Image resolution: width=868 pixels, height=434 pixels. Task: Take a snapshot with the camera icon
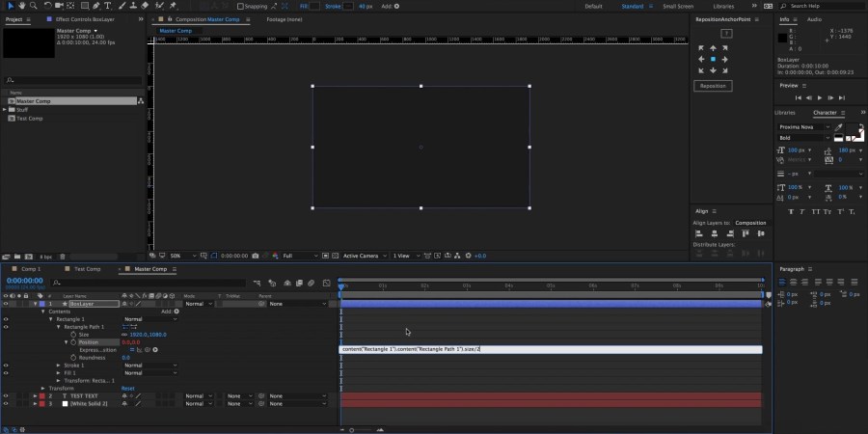255,256
